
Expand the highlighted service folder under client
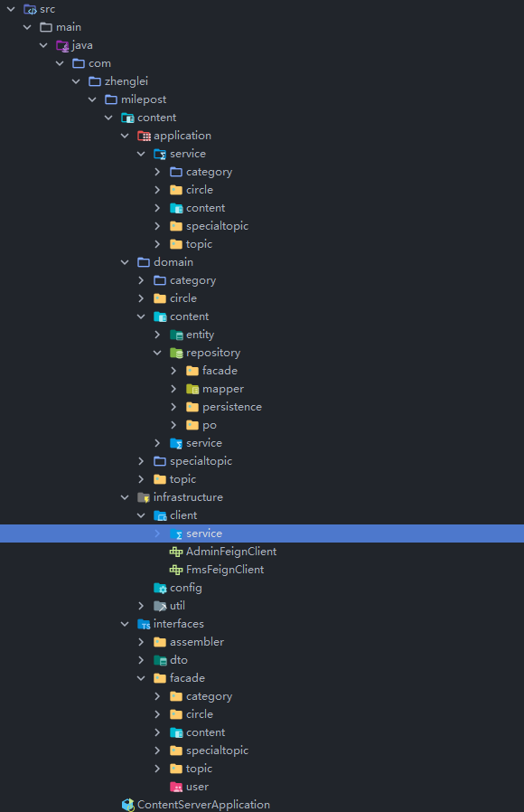(x=157, y=533)
